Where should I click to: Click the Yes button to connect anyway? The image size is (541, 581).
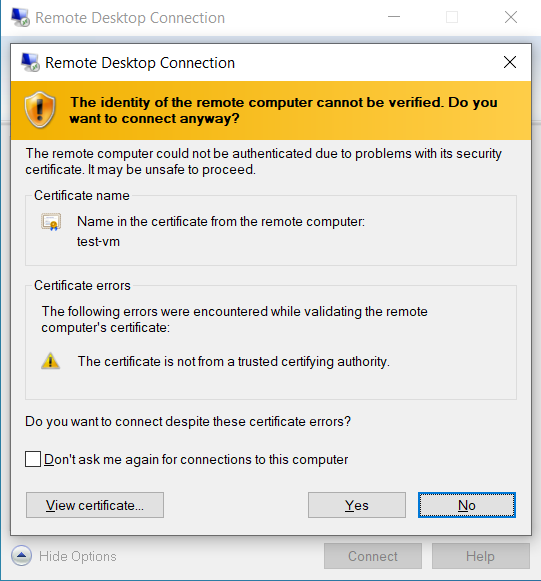click(357, 505)
